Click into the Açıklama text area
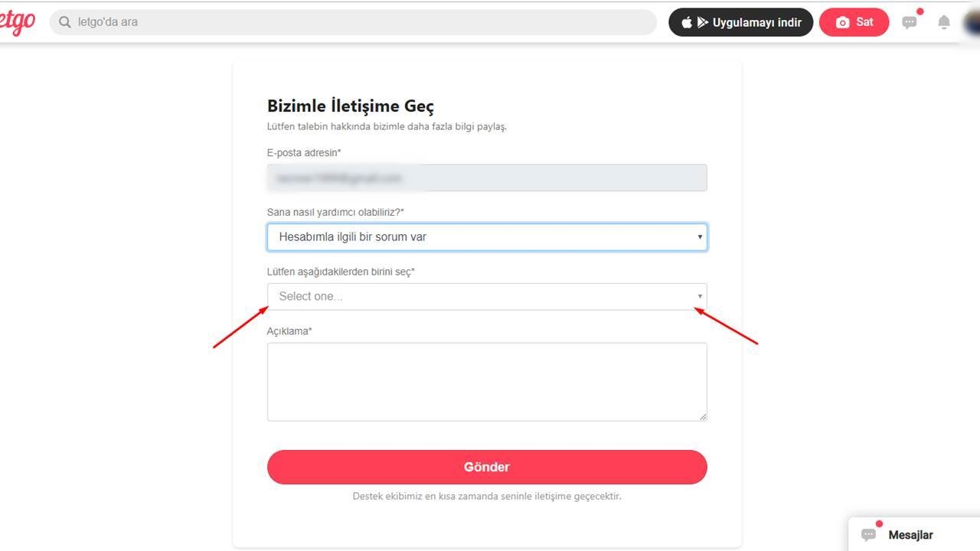The width and height of the screenshot is (980, 551). [487, 382]
